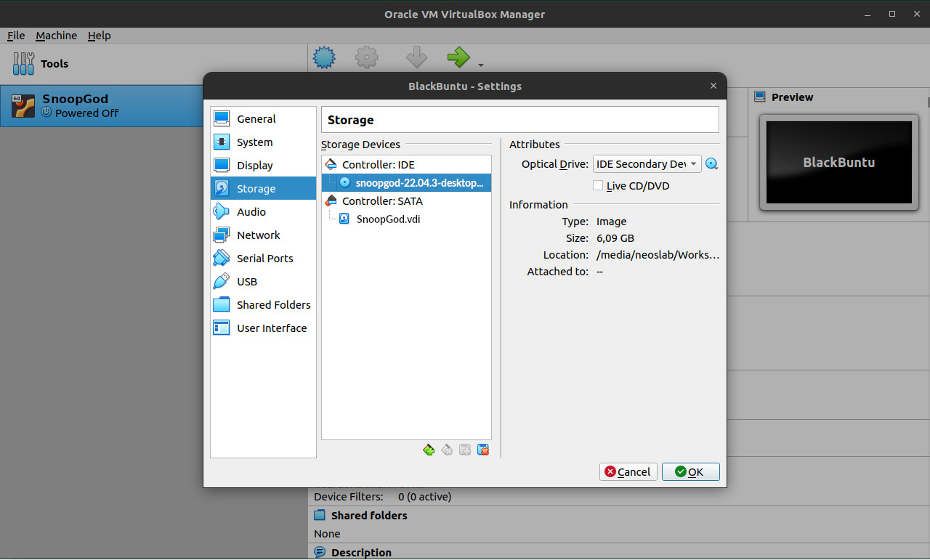Select Controller: SATA in the storage tree
The image size is (930, 560).
(406, 201)
